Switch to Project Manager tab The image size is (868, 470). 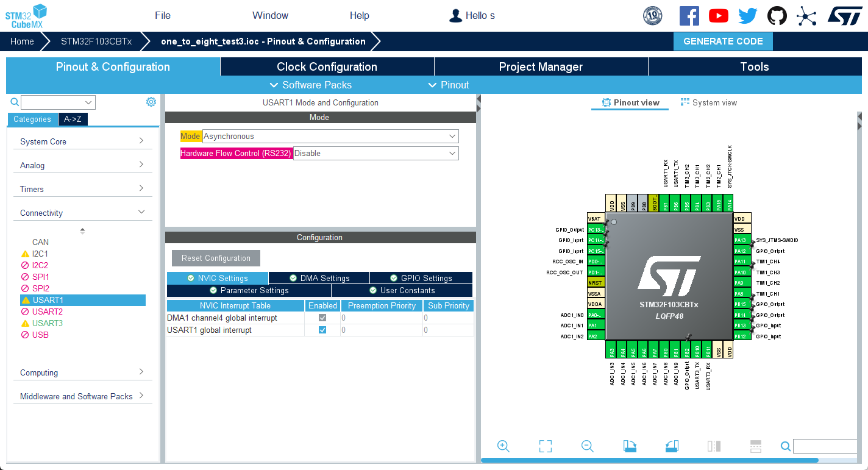[541, 66]
